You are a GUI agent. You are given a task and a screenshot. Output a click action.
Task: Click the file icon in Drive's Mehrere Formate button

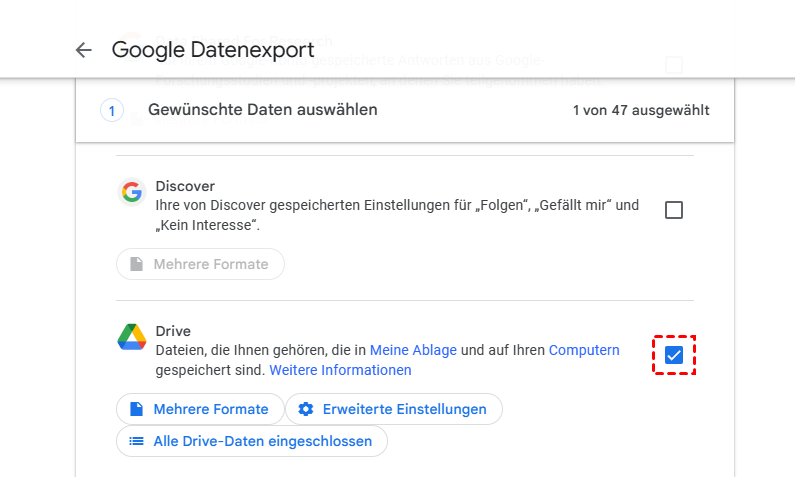point(136,409)
